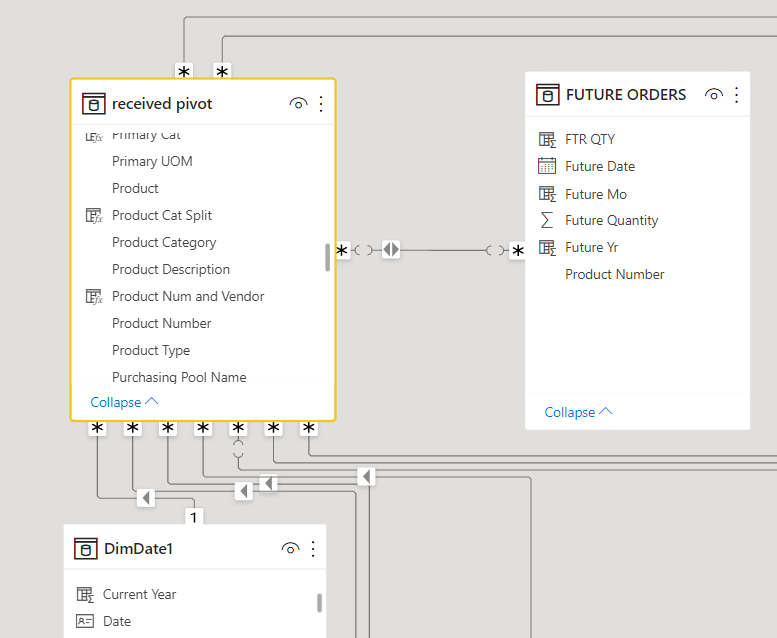Select Future Yr field
This screenshot has height=638, width=777.
[592, 247]
